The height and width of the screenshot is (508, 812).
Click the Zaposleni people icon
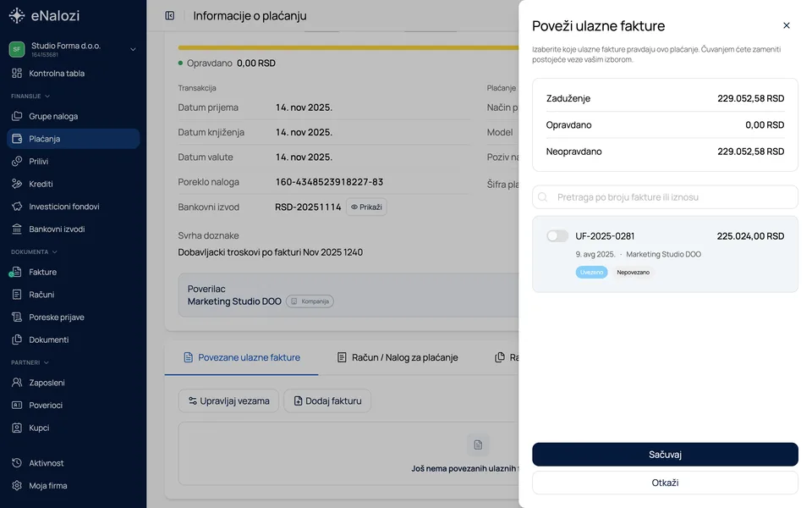(17, 383)
